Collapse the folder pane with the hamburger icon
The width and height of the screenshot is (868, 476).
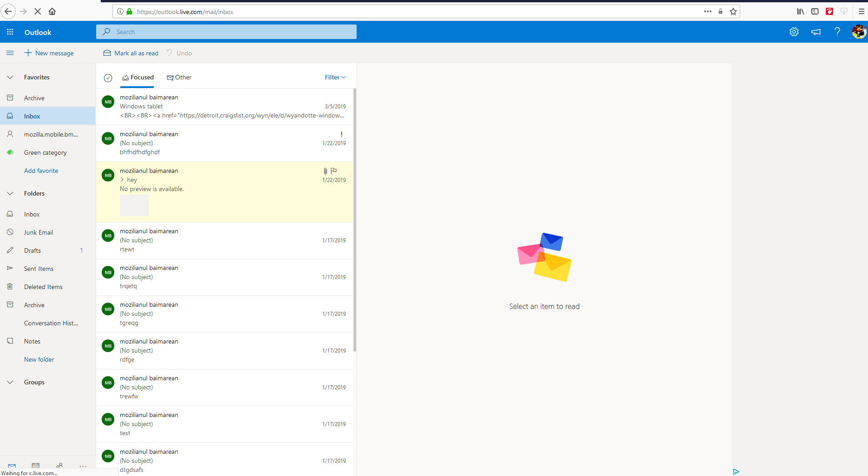pos(10,53)
